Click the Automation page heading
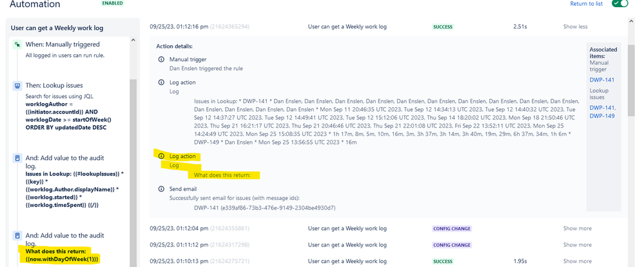 point(35,4)
